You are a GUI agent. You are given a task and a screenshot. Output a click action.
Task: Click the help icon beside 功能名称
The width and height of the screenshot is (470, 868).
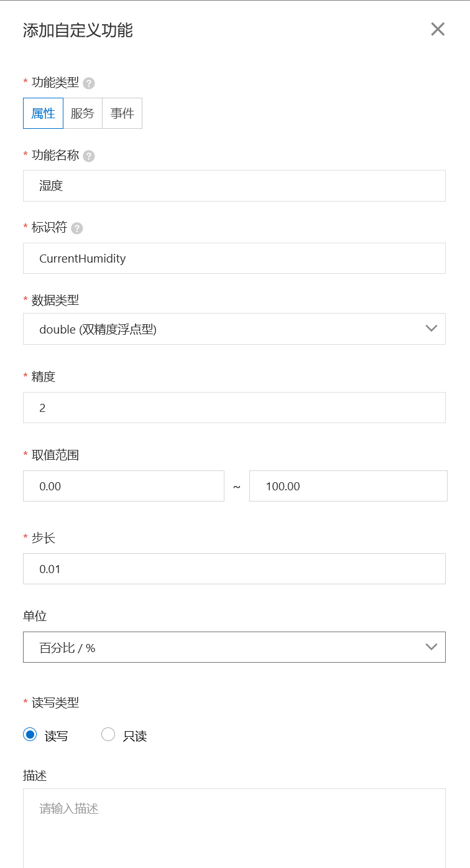[x=88, y=156]
